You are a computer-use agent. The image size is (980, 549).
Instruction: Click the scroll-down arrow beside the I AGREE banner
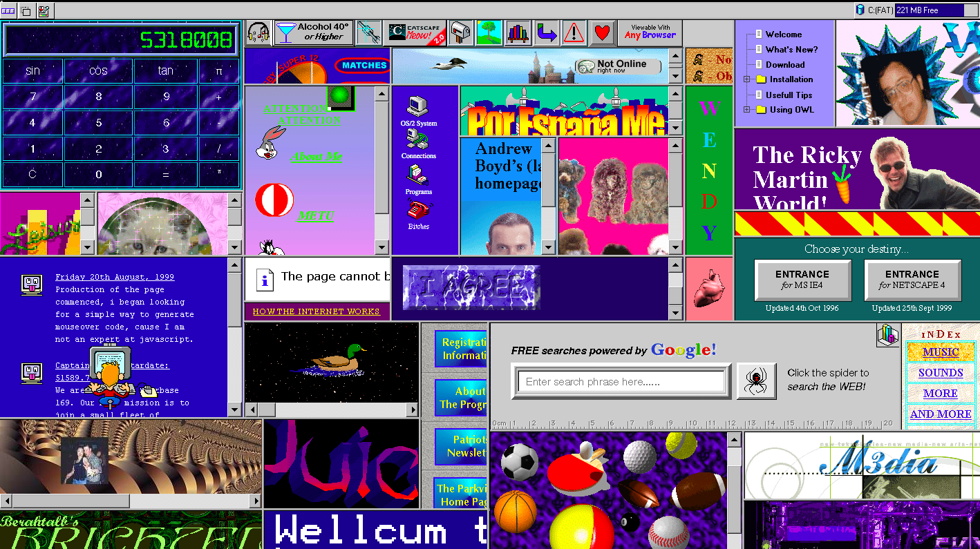click(x=675, y=314)
